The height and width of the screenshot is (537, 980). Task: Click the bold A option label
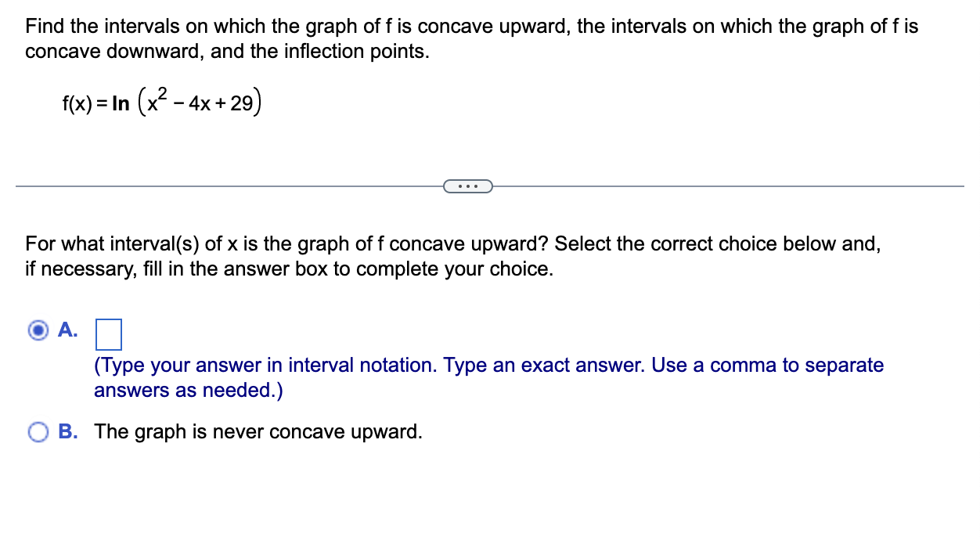67,330
